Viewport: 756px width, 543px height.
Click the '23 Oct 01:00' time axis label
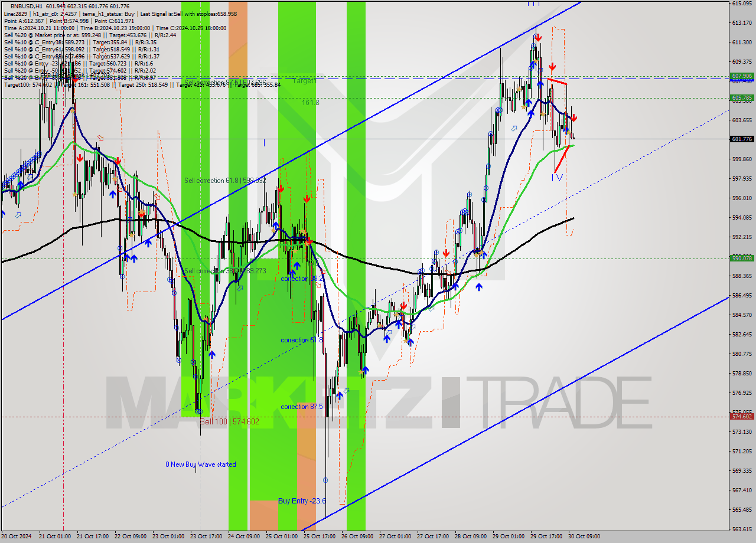pos(168,537)
